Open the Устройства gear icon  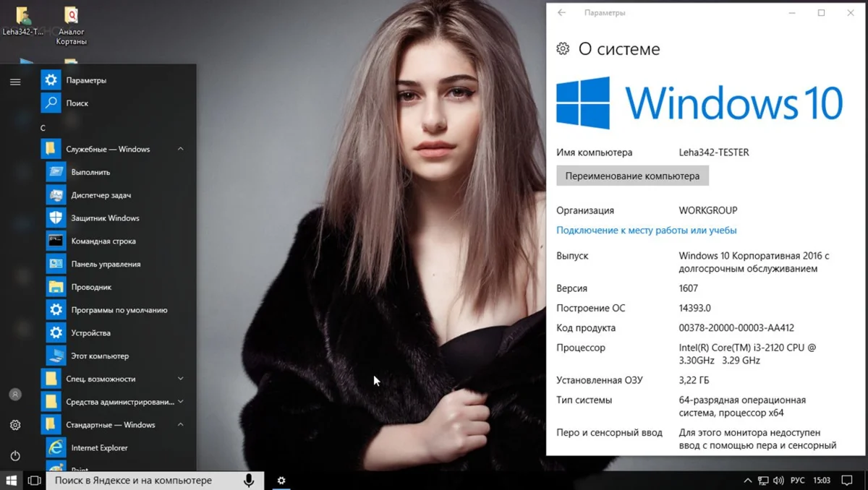coord(56,333)
